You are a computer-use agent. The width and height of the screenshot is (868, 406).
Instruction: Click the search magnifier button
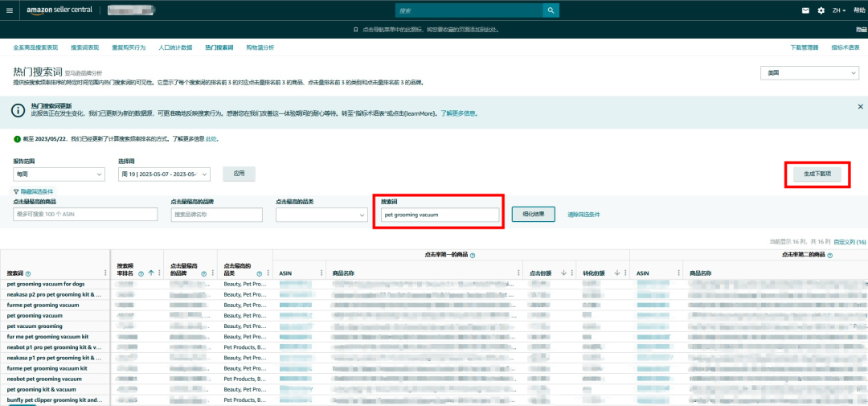(551, 10)
